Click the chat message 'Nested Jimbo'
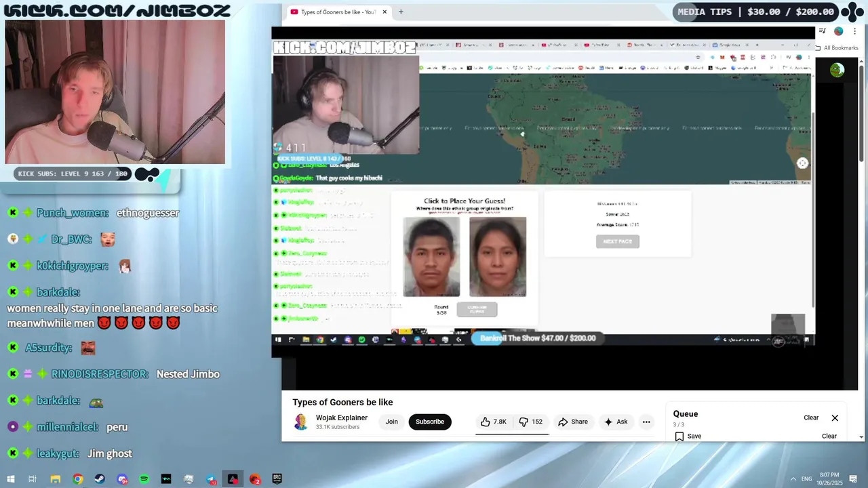Viewport: 868px width, 488px height. coord(188,374)
